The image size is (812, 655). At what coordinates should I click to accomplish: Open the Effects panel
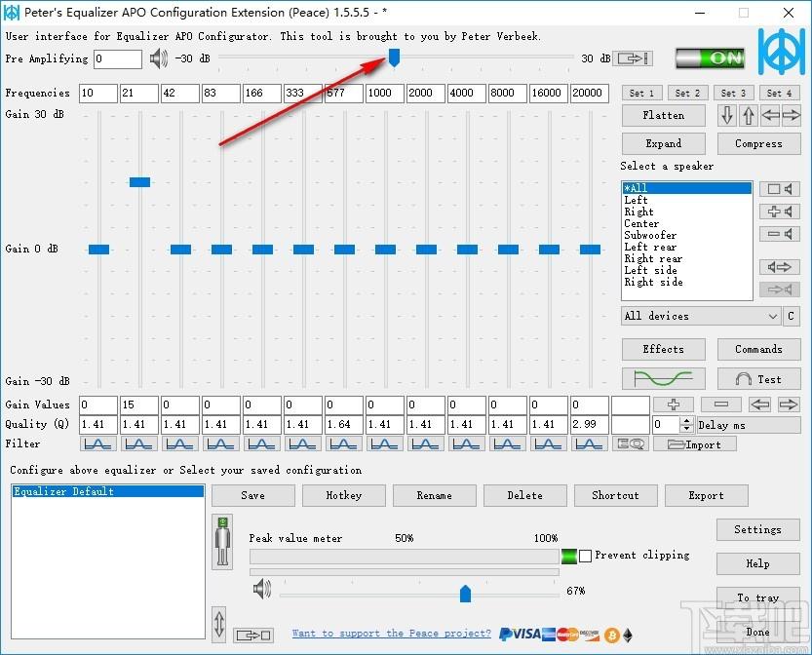pyautogui.click(x=664, y=350)
